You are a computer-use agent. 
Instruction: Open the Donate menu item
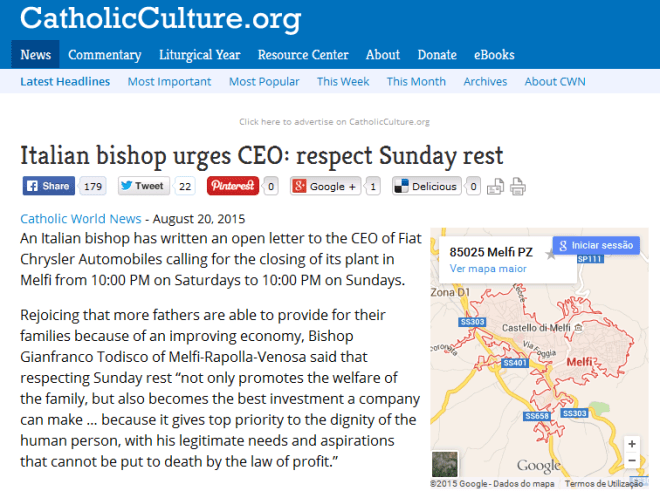point(437,55)
